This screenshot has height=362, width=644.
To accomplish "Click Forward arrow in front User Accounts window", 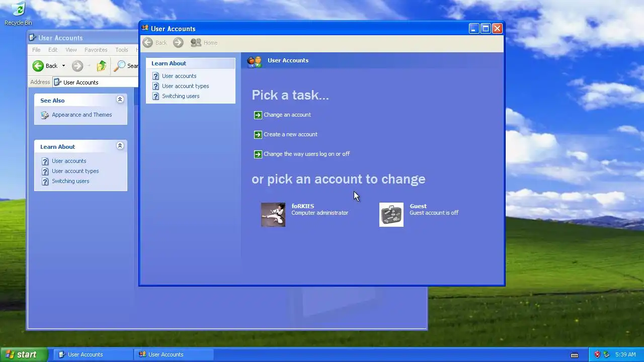I will [178, 43].
